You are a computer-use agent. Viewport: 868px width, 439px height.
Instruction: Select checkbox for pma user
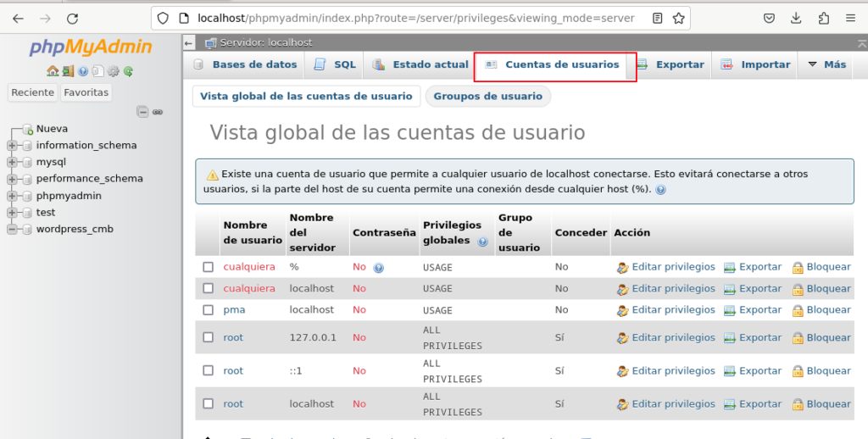pos(209,310)
